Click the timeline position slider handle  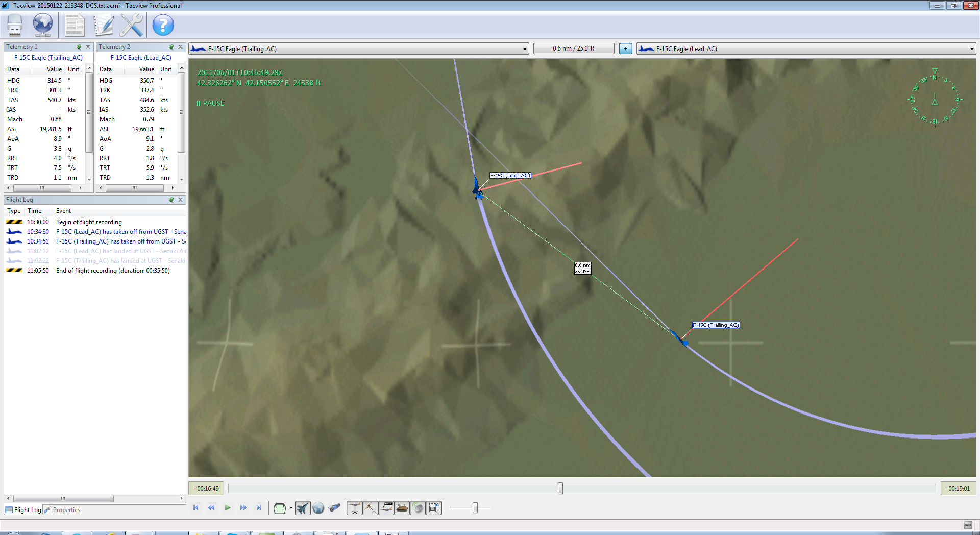point(560,489)
